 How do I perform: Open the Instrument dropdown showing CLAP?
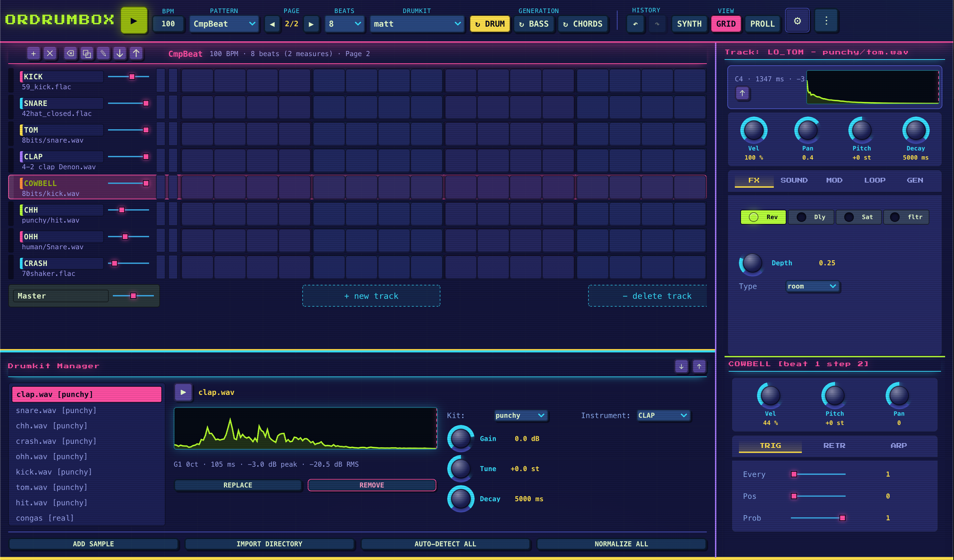663,415
